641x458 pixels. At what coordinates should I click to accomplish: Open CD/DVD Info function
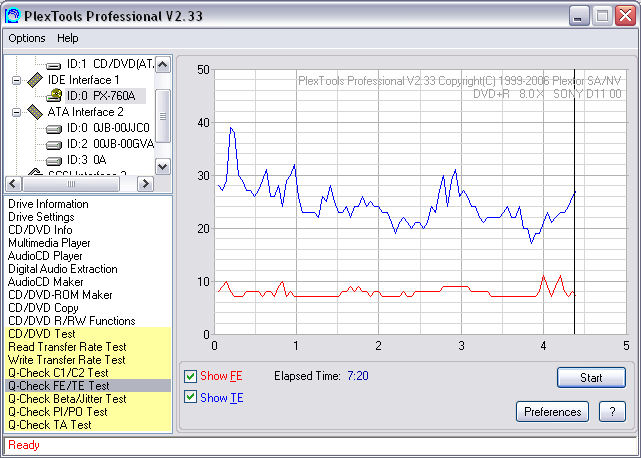[40, 230]
